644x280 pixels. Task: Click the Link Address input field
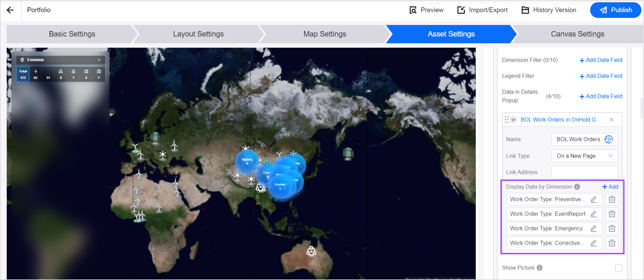point(584,172)
